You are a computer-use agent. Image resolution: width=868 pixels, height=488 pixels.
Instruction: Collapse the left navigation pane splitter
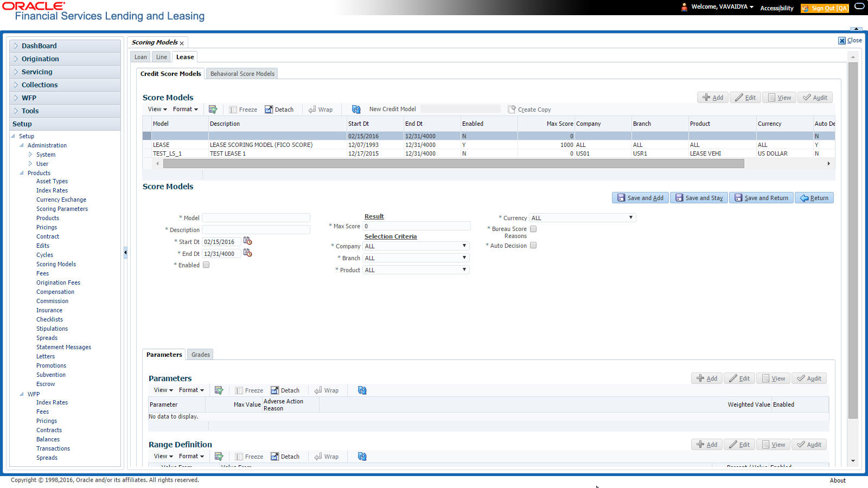[125, 252]
